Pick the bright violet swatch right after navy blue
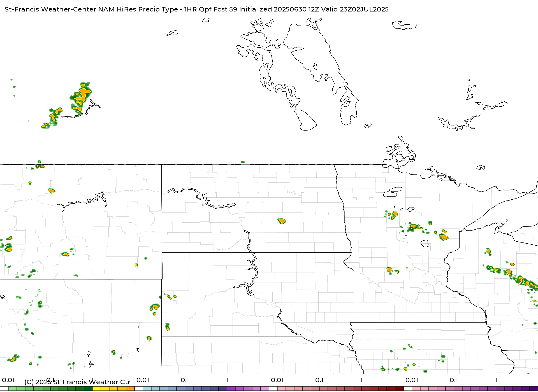 [231, 389]
